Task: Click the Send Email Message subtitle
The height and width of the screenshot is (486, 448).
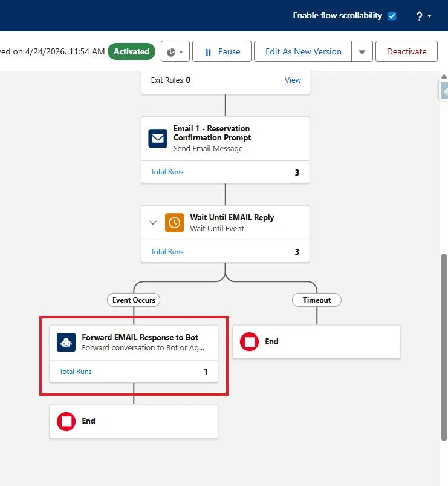Action: click(x=208, y=149)
